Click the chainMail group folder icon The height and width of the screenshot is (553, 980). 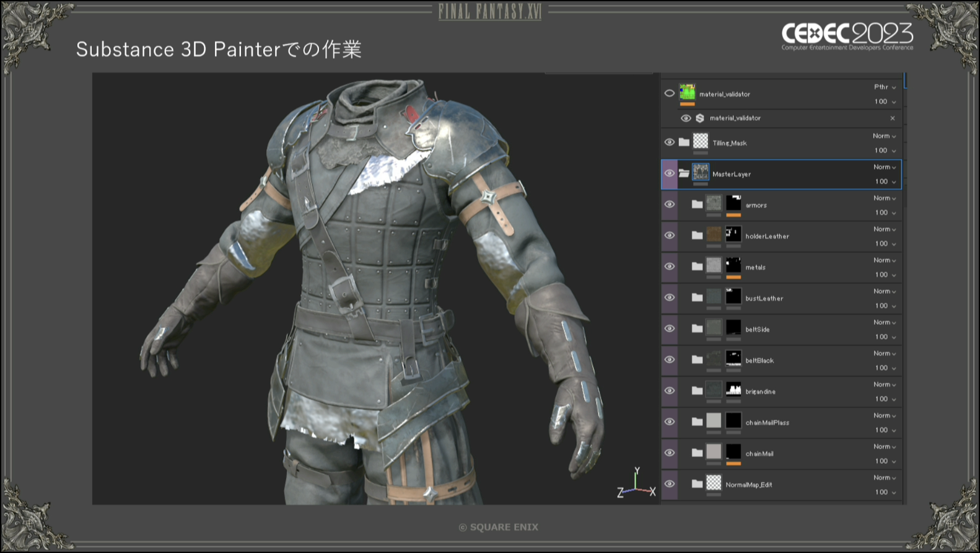[697, 452]
